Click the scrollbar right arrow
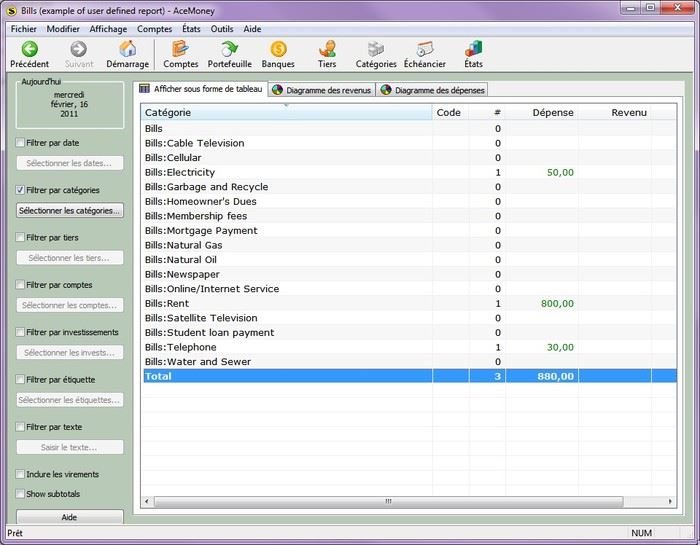The image size is (700, 545). [x=670, y=501]
